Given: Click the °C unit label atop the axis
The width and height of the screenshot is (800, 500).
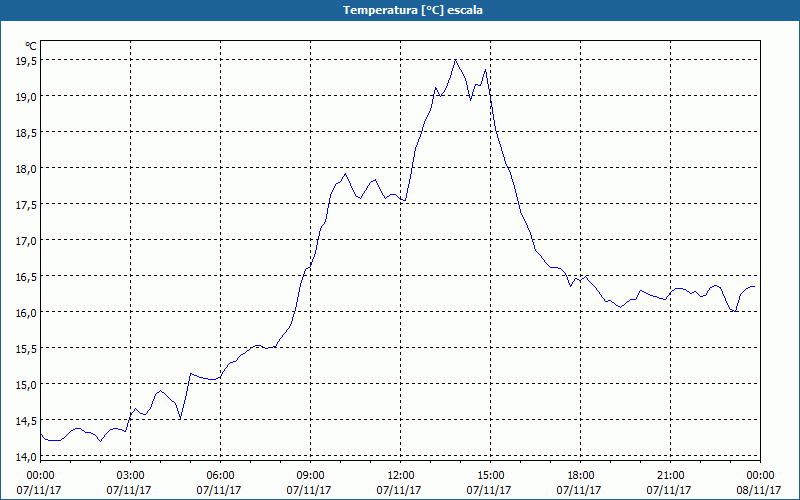Looking at the screenshot, I should coord(31,46).
